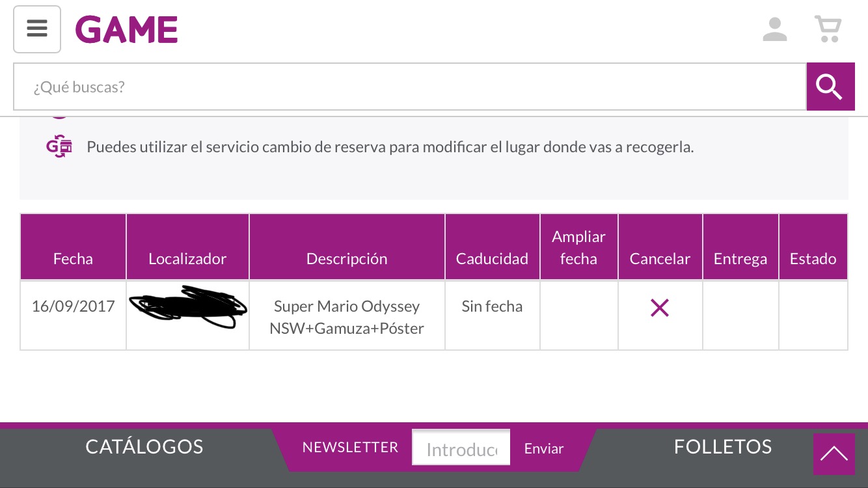The width and height of the screenshot is (868, 488).
Task: Select the Localizador column header
Action: point(187,247)
